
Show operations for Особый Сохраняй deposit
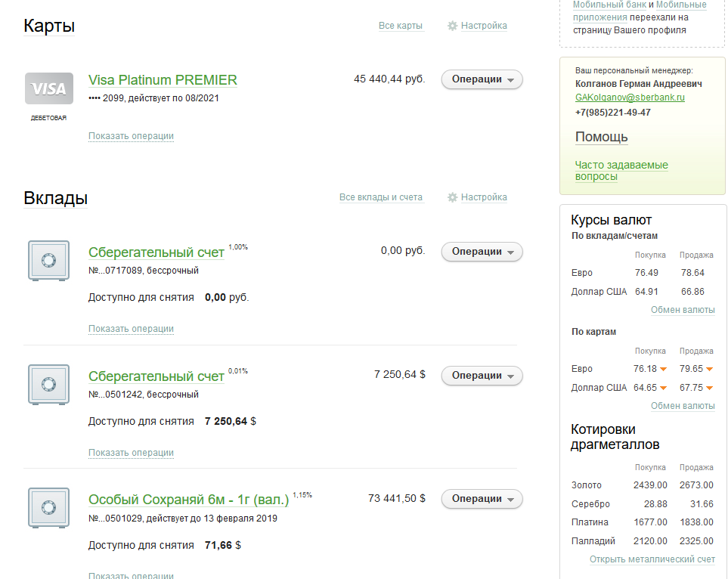tap(131, 575)
